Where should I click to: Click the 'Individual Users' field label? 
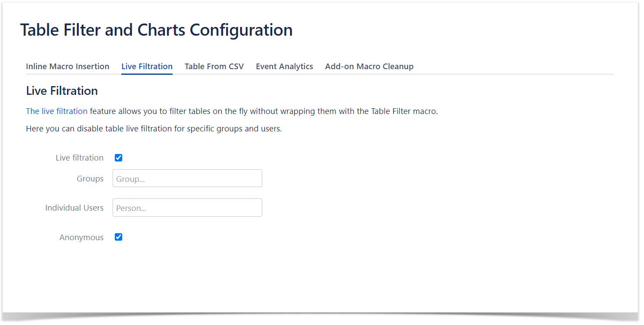pyautogui.click(x=74, y=208)
